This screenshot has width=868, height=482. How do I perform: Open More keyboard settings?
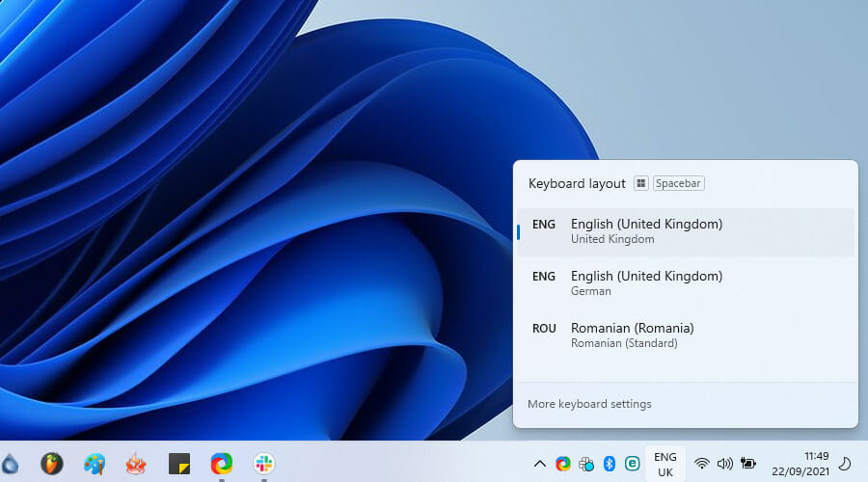pyautogui.click(x=589, y=404)
